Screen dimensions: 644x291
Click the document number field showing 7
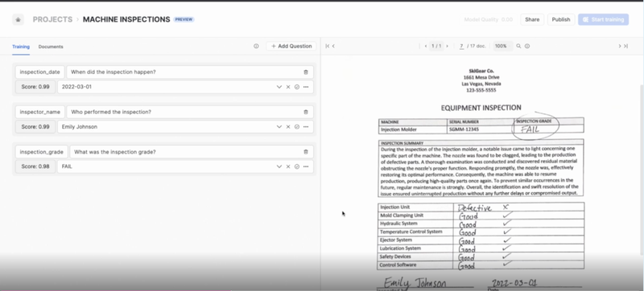461,47
